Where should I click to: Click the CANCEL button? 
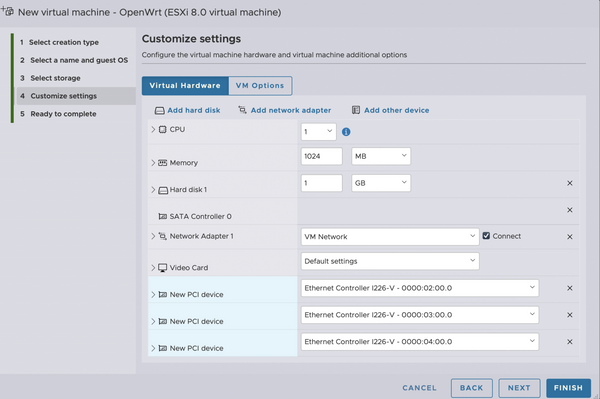(419, 388)
